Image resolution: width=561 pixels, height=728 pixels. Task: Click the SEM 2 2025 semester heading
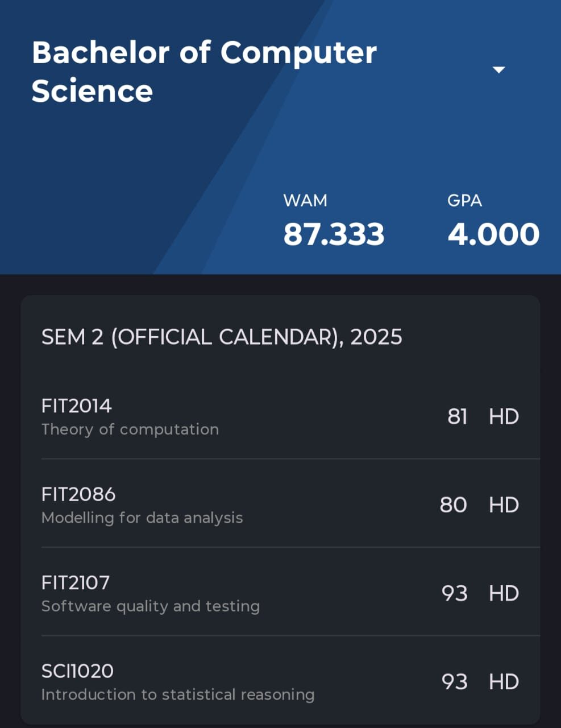pyautogui.click(x=222, y=337)
